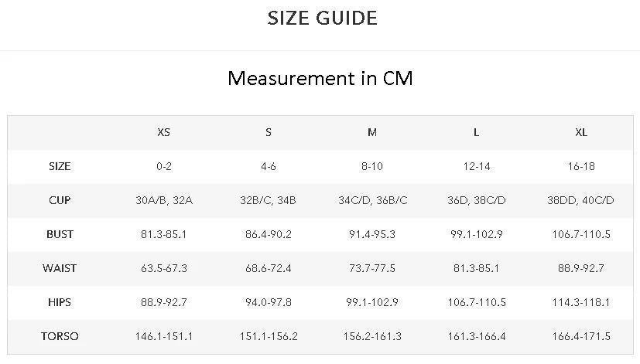Click the 146.1-151.1 torso cell
640x364 pixels.
(163, 336)
